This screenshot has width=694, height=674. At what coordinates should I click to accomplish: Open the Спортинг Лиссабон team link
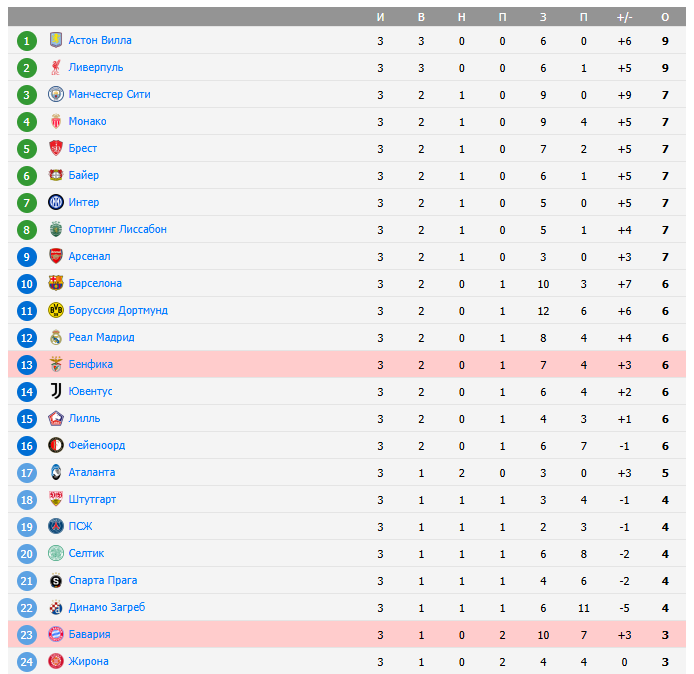pos(117,229)
